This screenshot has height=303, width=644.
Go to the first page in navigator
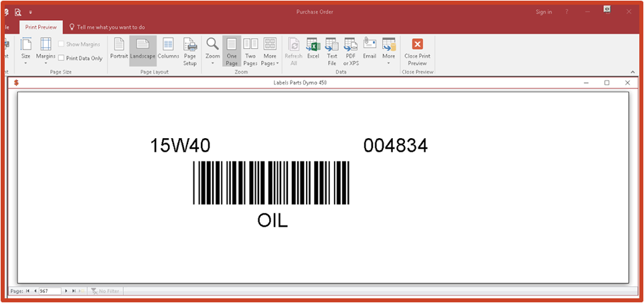point(27,291)
